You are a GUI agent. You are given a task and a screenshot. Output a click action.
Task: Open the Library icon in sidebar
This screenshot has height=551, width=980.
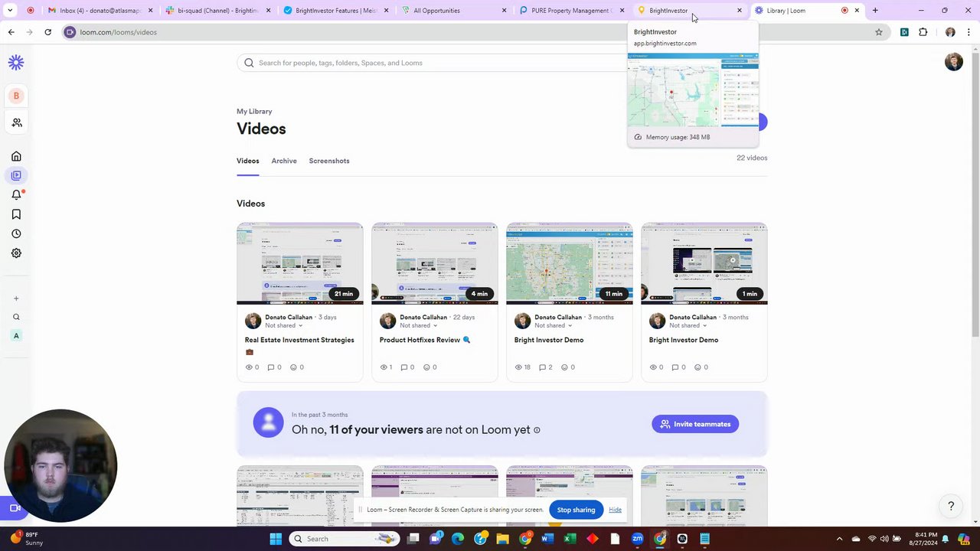coord(16,175)
